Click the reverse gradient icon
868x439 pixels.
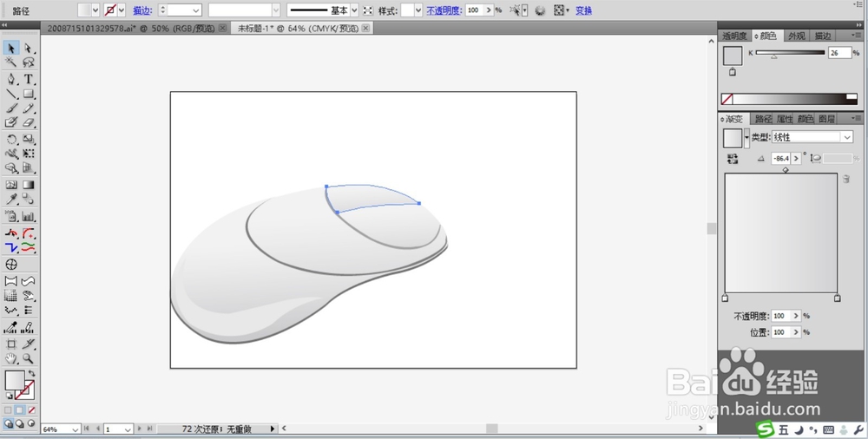(733, 159)
